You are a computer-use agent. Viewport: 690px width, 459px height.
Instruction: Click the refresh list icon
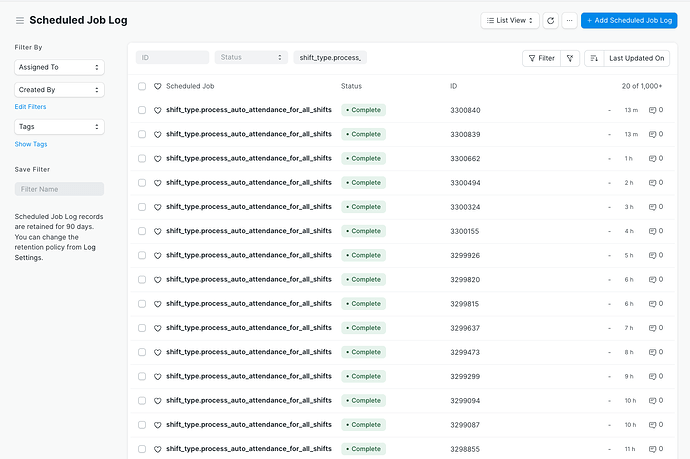[550, 20]
